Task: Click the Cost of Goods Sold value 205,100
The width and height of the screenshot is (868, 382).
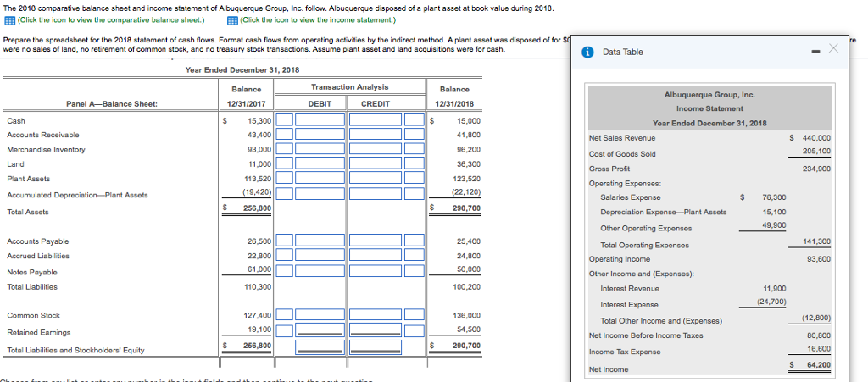Action: [x=816, y=151]
